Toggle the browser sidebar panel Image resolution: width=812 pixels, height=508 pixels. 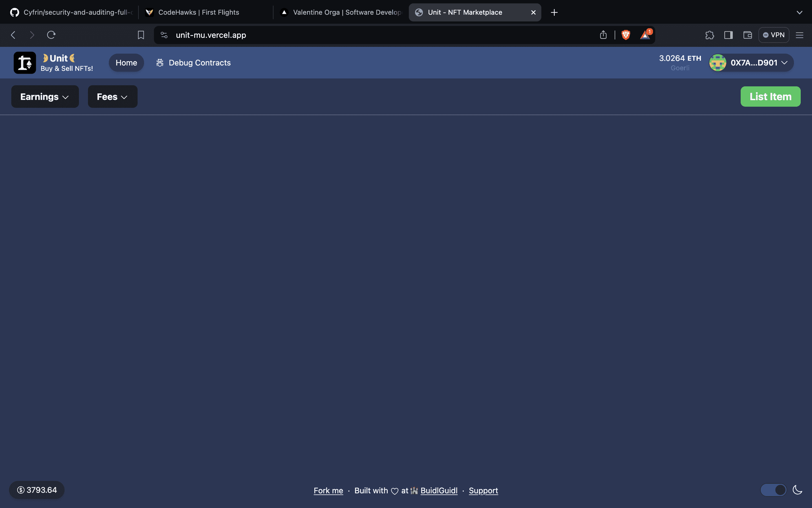click(x=729, y=35)
